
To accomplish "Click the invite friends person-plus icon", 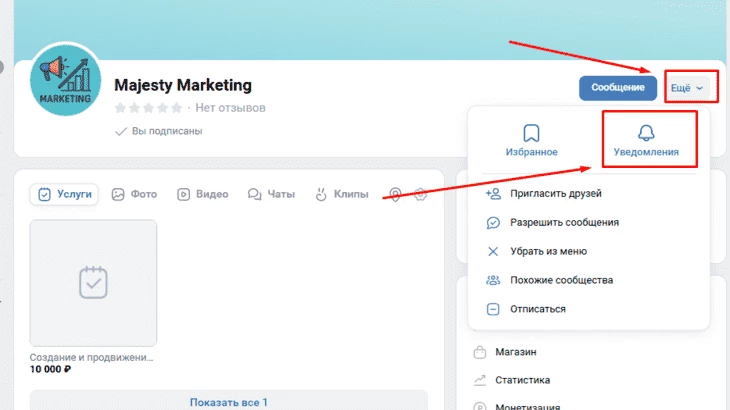I will tap(493, 194).
